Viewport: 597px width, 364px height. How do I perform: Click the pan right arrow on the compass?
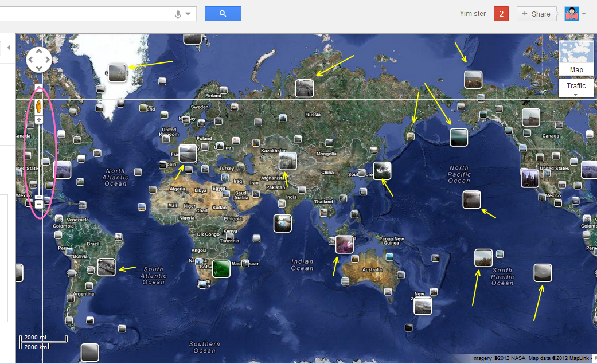[x=48, y=60]
